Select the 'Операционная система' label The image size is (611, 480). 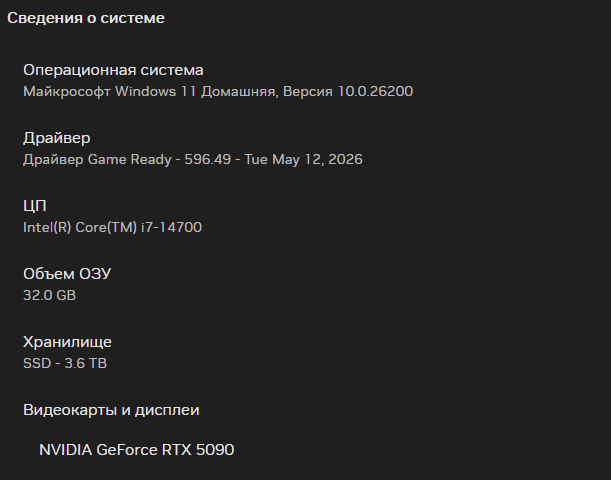tap(113, 70)
